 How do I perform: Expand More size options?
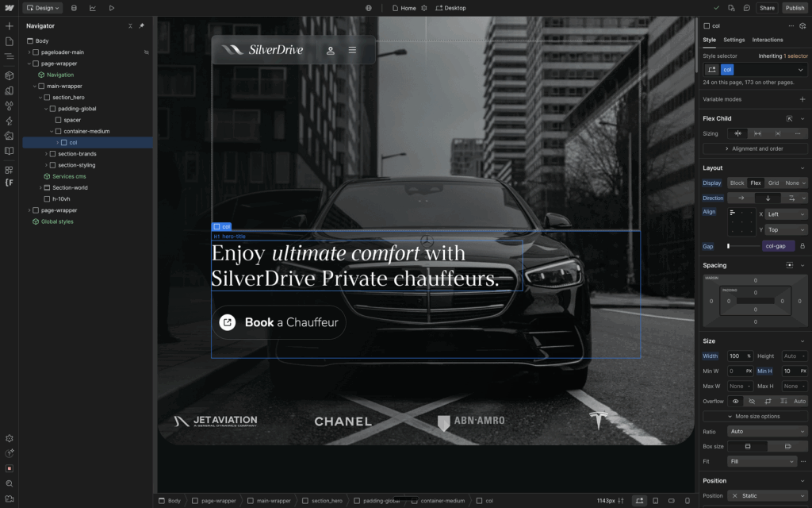tap(756, 416)
